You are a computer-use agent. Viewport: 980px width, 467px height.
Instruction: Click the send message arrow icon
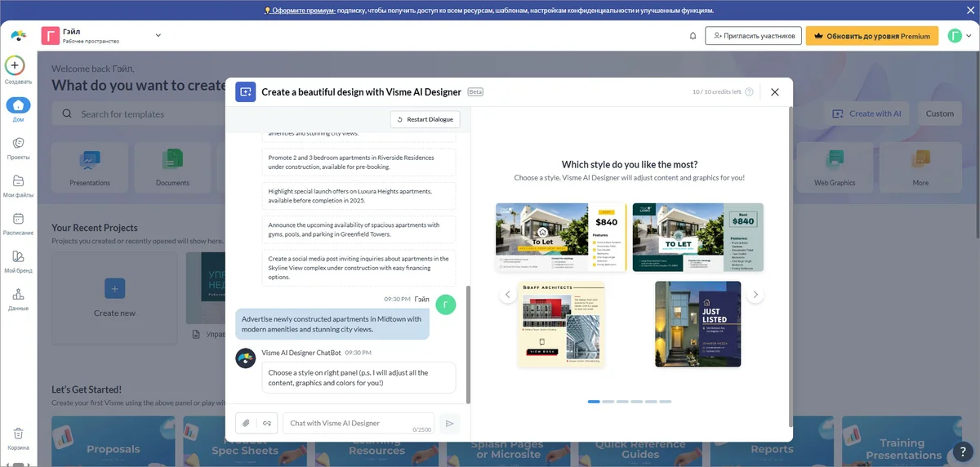point(448,423)
